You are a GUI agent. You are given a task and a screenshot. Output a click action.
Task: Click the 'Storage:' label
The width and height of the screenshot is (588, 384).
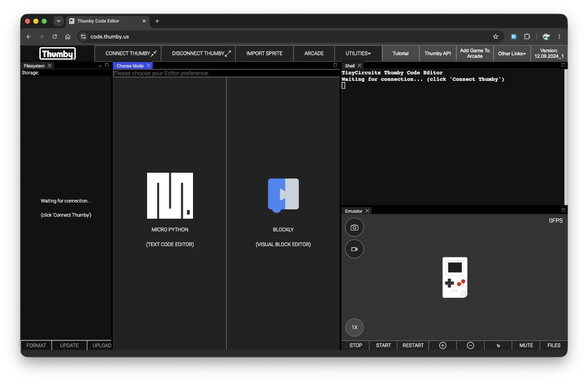30,73
